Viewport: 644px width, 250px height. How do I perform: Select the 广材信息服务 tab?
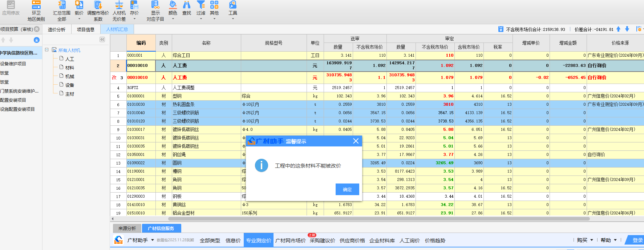[x=161, y=228]
